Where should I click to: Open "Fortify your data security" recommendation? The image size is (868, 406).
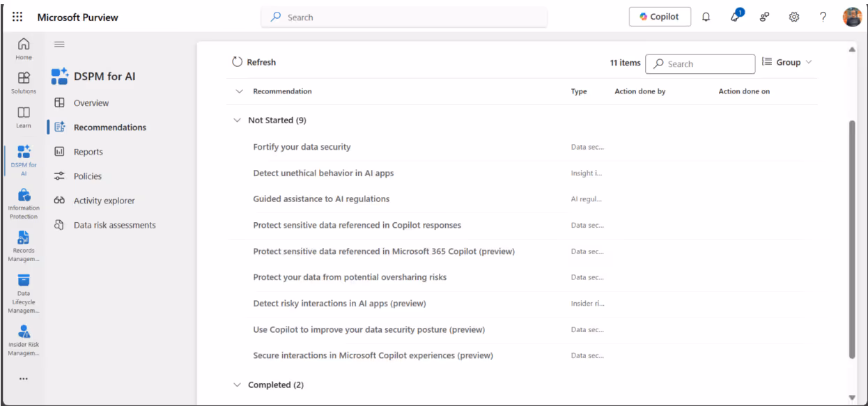coord(302,147)
